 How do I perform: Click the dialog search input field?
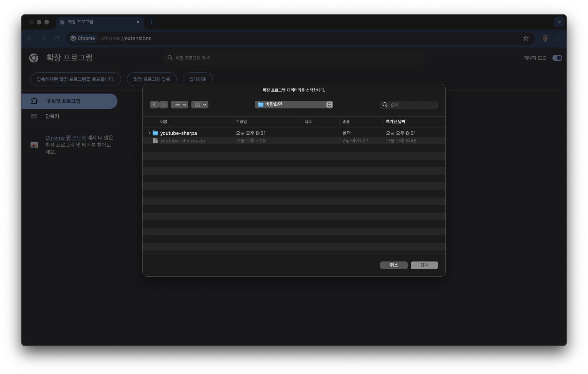point(409,104)
